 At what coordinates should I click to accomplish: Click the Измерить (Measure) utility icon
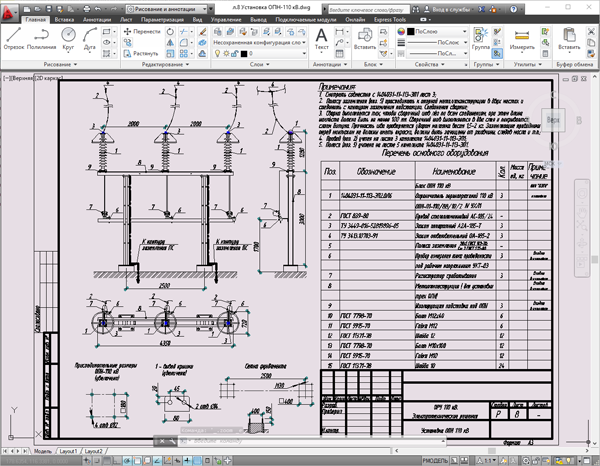[522, 37]
